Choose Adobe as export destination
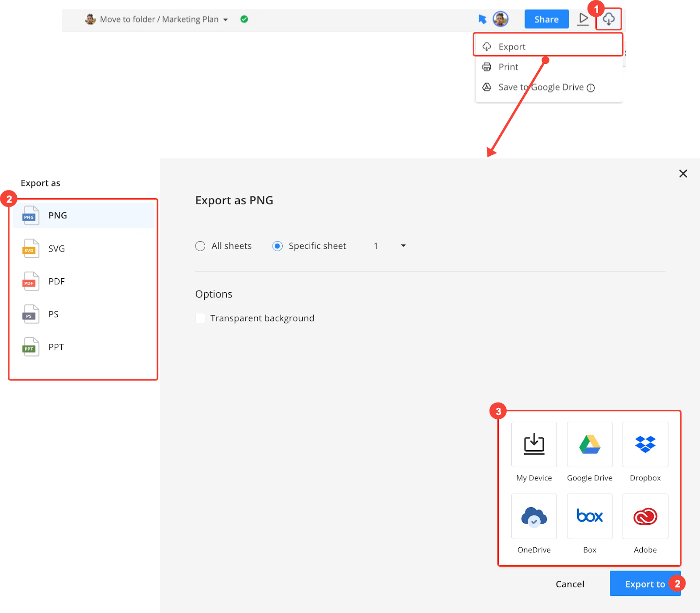 coord(645,516)
